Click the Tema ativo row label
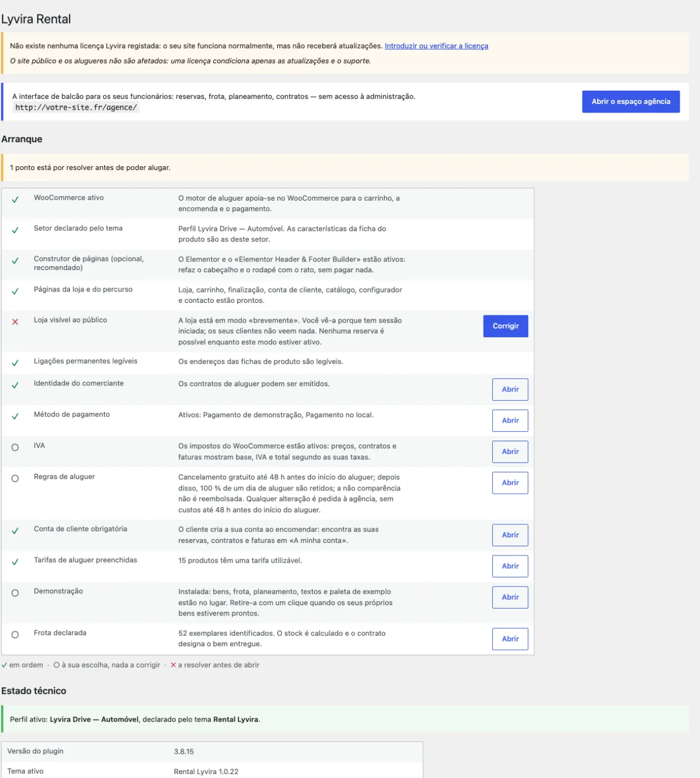Image resolution: width=700 pixels, height=778 pixels. click(x=25, y=771)
